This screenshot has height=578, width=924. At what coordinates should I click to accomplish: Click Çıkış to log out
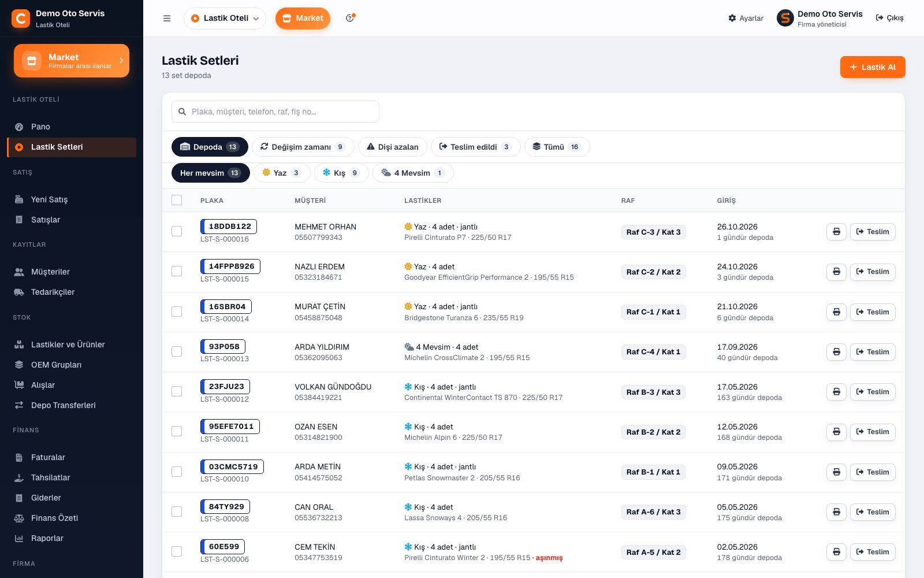pos(890,18)
